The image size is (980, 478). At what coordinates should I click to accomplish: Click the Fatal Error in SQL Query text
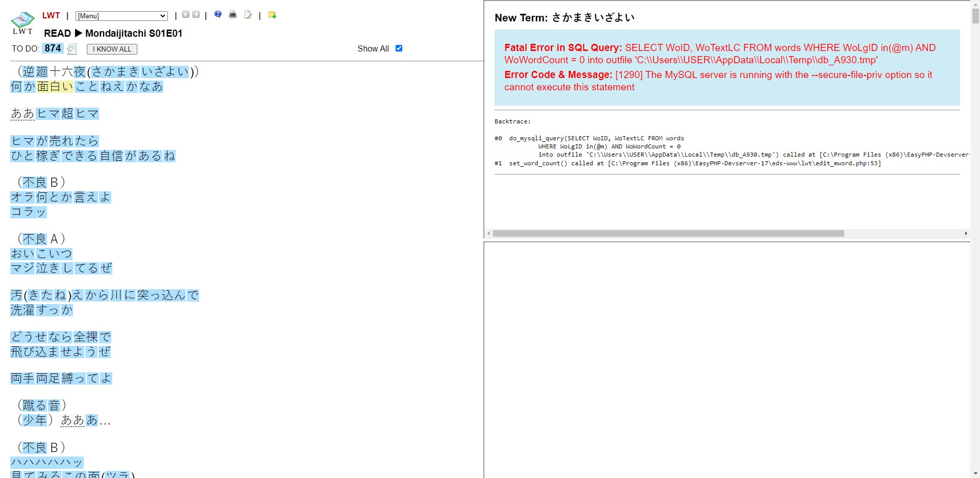point(563,48)
